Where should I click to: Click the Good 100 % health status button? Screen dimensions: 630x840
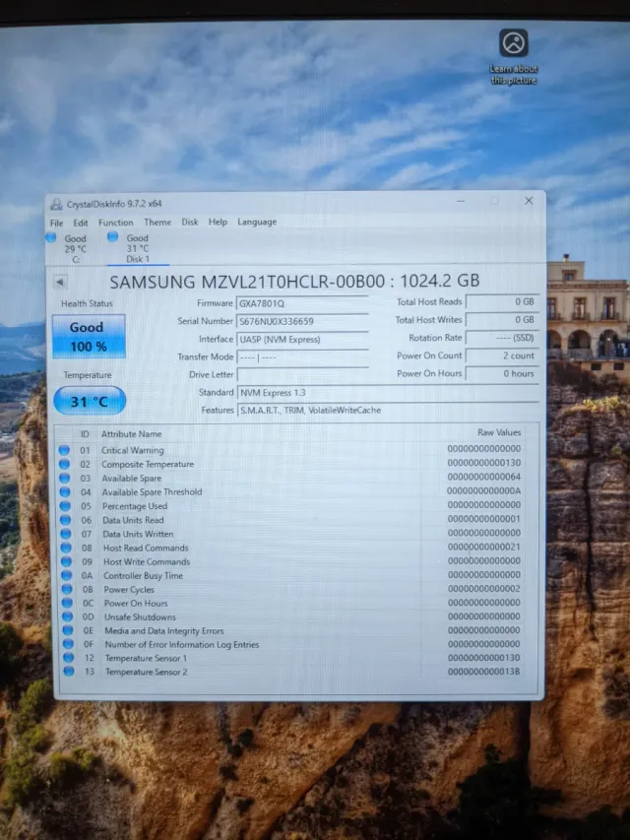tap(88, 336)
